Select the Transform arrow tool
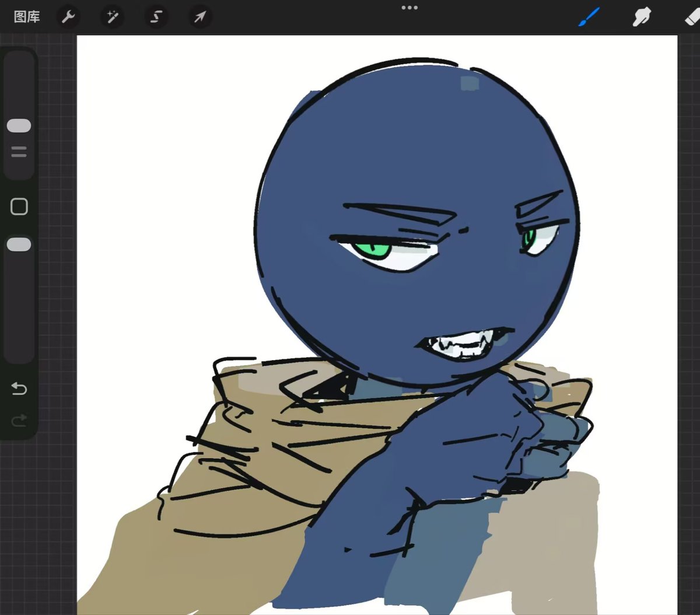700x615 pixels. [x=199, y=17]
